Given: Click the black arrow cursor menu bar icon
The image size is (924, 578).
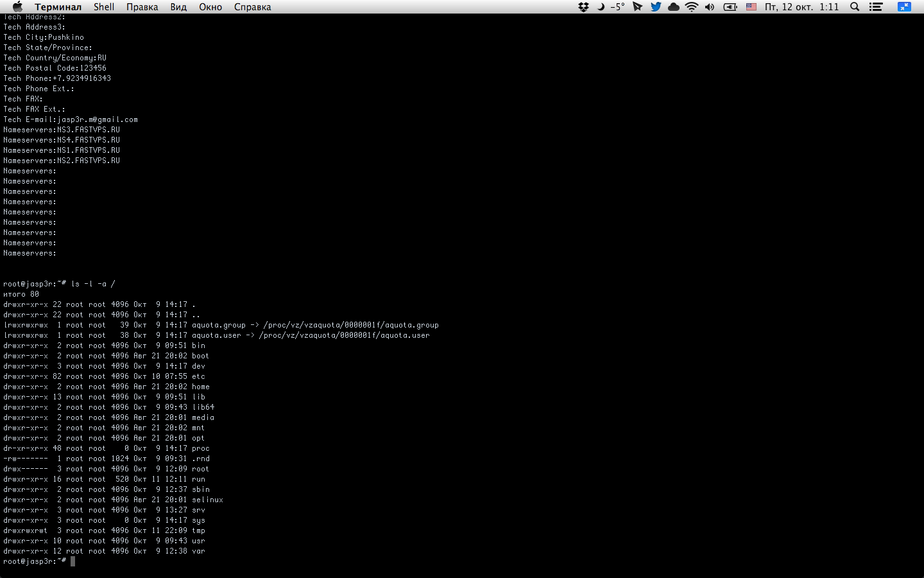Looking at the screenshot, I should point(637,7).
